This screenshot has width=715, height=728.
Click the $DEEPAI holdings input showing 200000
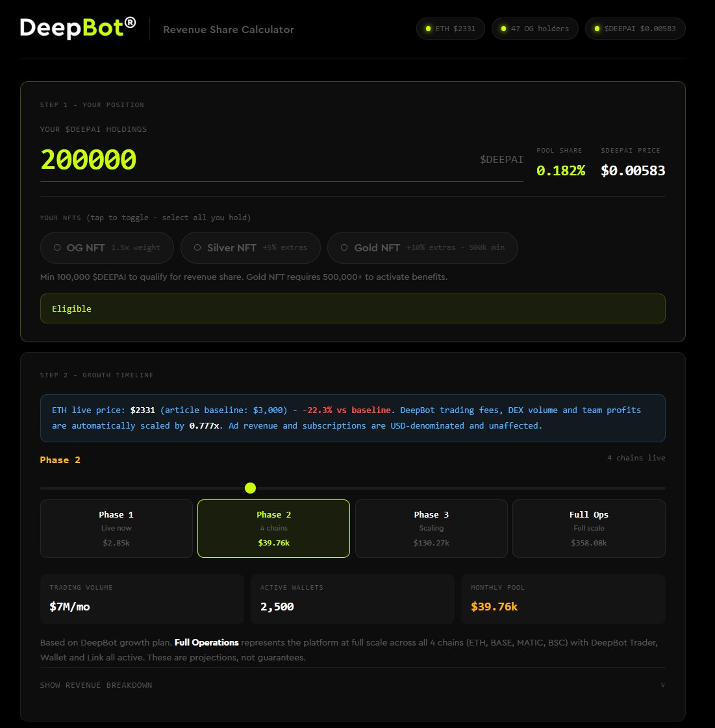(x=281, y=160)
